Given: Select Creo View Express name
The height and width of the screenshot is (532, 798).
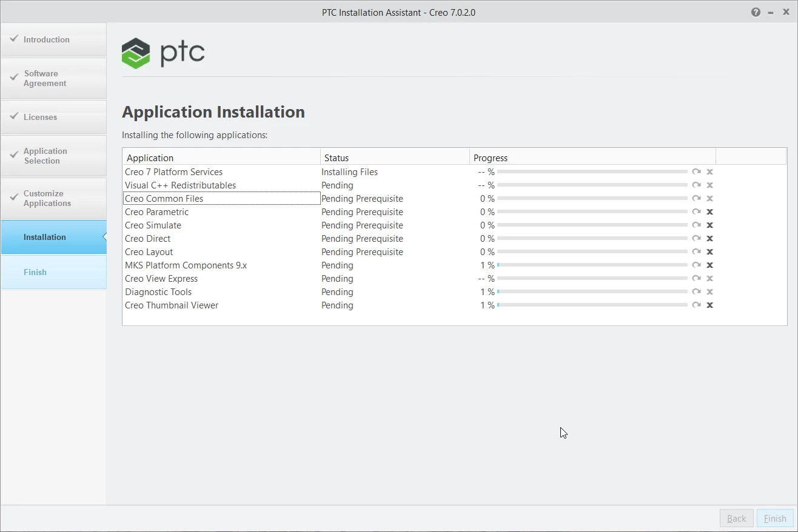Looking at the screenshot, I should coord(161,279).
